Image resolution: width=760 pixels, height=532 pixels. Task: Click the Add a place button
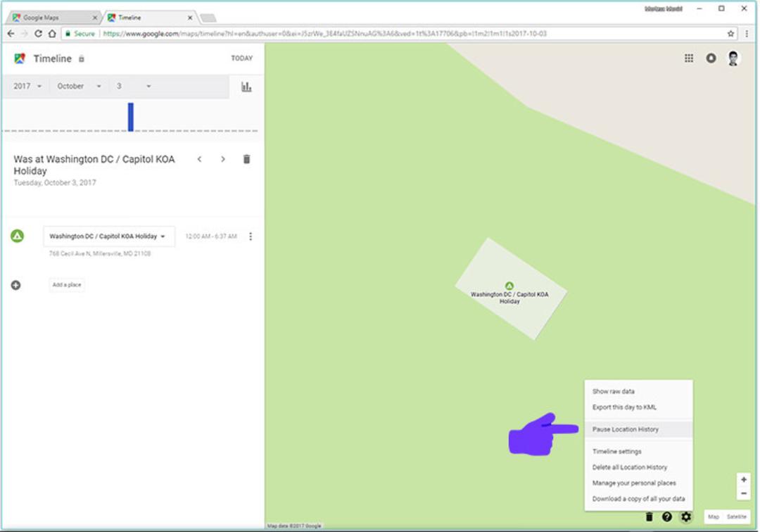pyautogui.click(x=67, y=285)
